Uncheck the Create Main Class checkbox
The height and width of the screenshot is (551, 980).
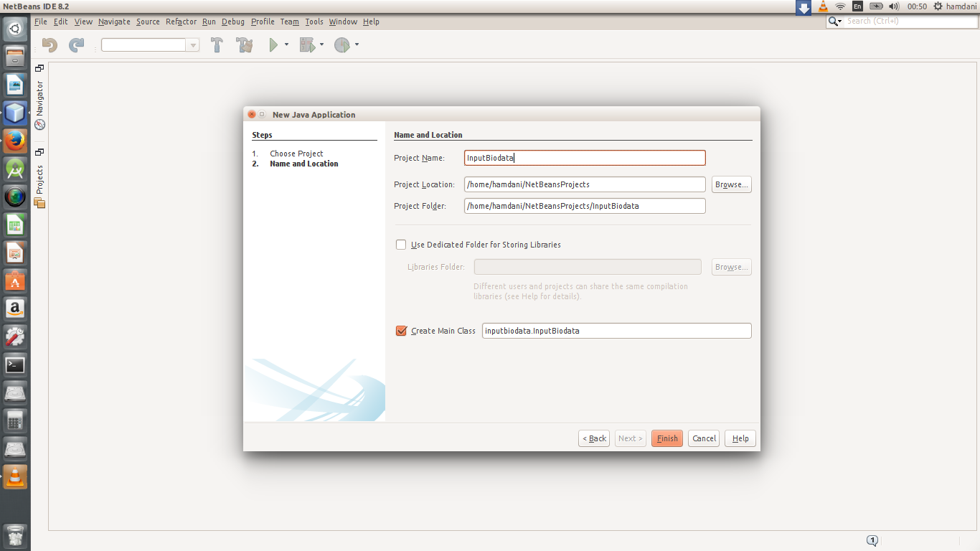(x=401, y=331)
